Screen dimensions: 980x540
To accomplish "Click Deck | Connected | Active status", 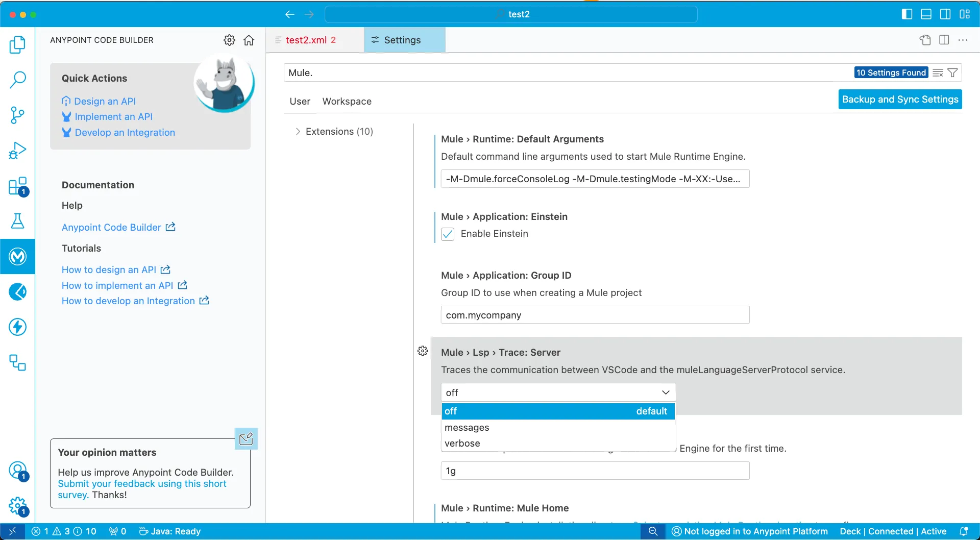I will coord(893,531).
